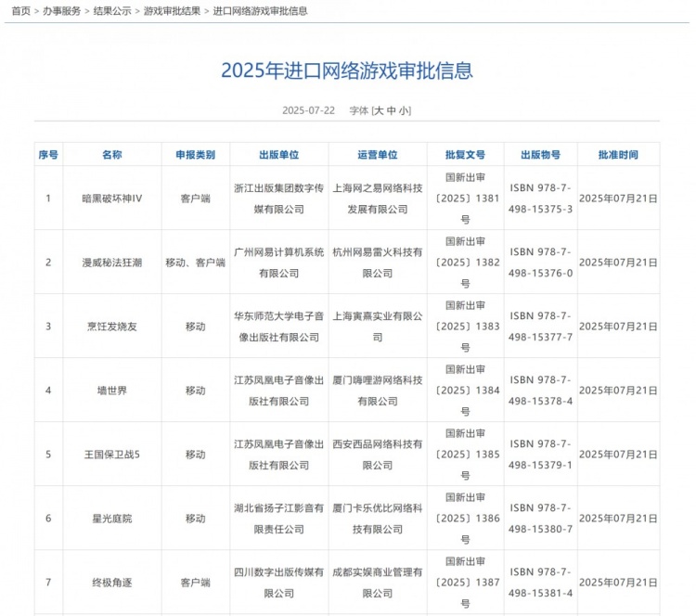Set font size to 小
This screenshot has width=696, height=616.
click(x=404, y=110)
